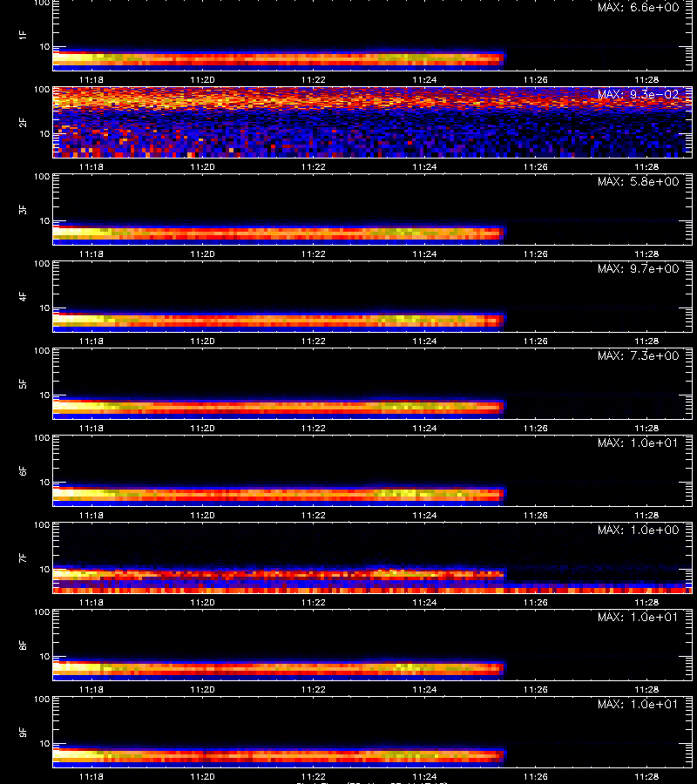Click the 11:22 tick label below panel 2F
This screenshot has width=697, height=784.
[313, 167]
